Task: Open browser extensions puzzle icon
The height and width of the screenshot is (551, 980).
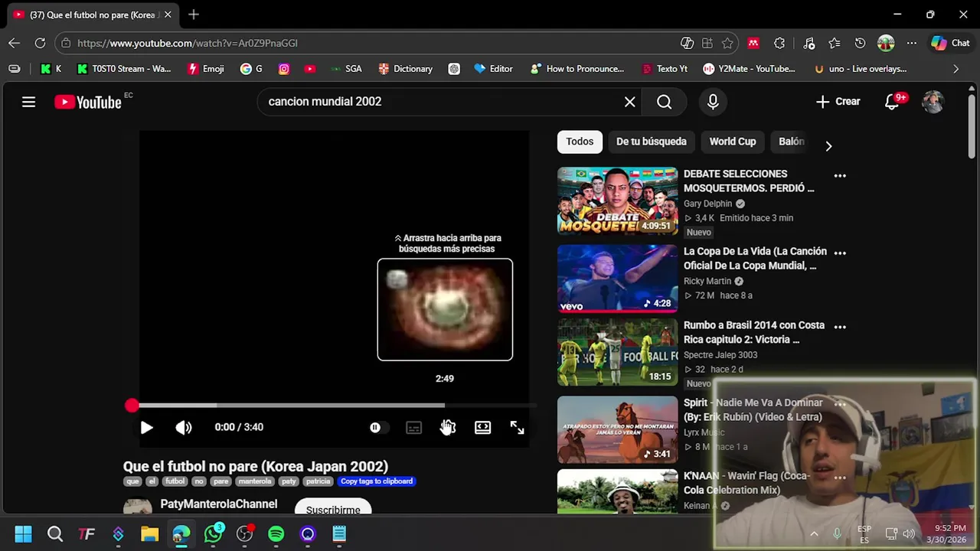Action: click(779, 43)
